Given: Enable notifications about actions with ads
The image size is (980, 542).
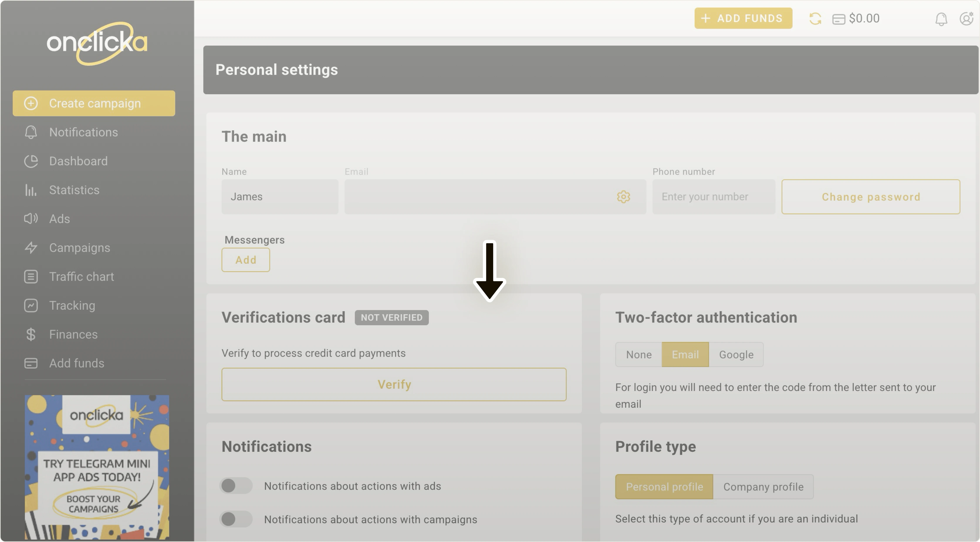Looking at the screenshot, I should (x=235, y=486).
